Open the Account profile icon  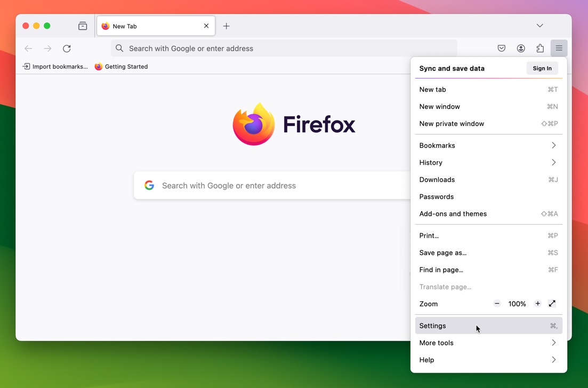click(521, 48)
